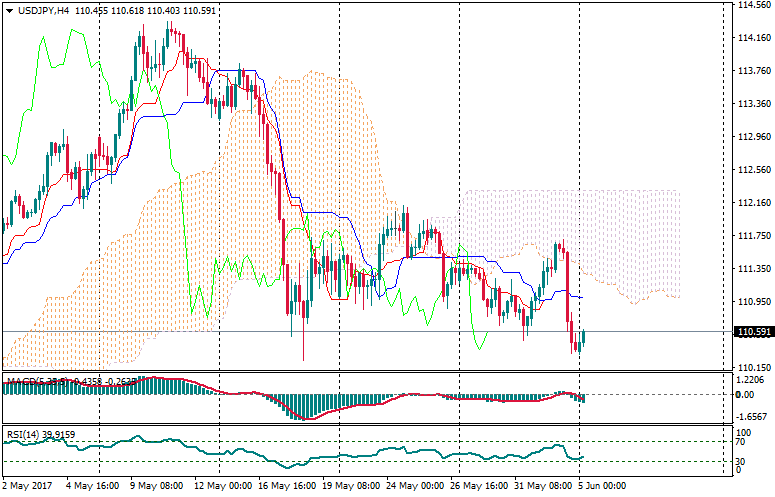Click the last bullish candle near 5 Jun
Screen dimensions: 775x497
coord(584,338)
